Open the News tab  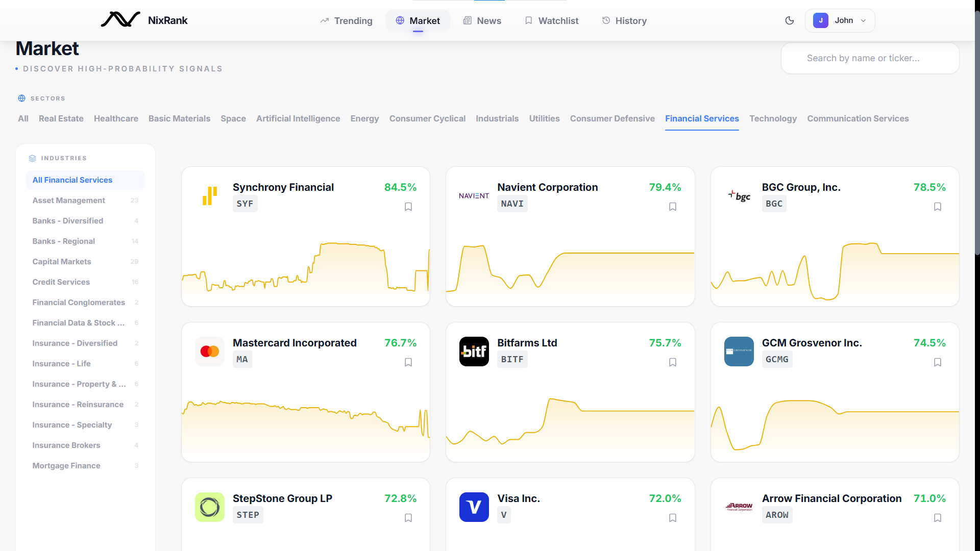pos(482,20)
